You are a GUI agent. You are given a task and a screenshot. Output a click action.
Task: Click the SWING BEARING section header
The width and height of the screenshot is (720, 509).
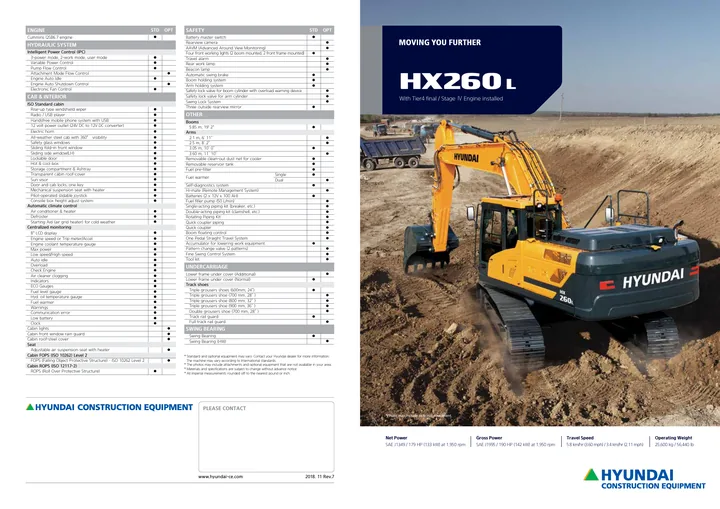point(259,329)
